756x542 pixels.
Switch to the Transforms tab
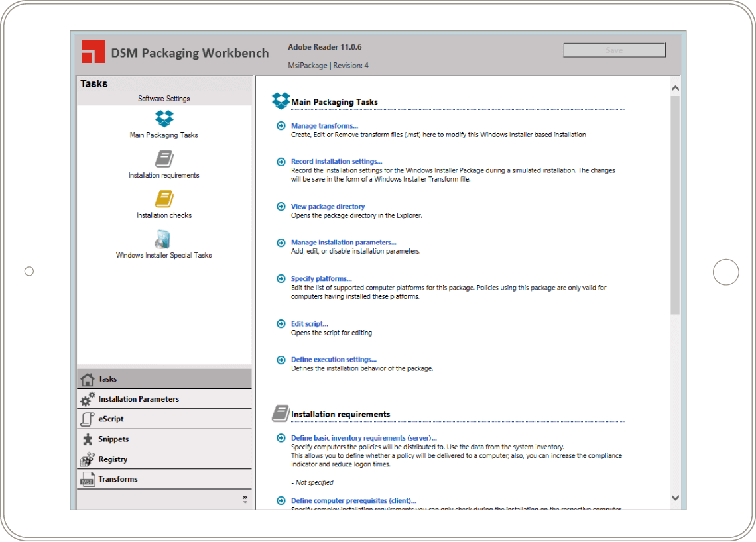[164, 479]
